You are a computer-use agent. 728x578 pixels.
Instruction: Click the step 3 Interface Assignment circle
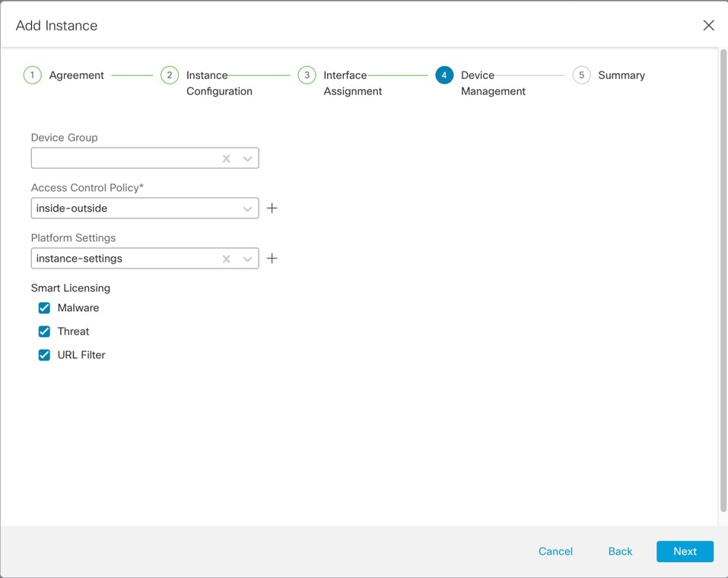tap(307, 75)
